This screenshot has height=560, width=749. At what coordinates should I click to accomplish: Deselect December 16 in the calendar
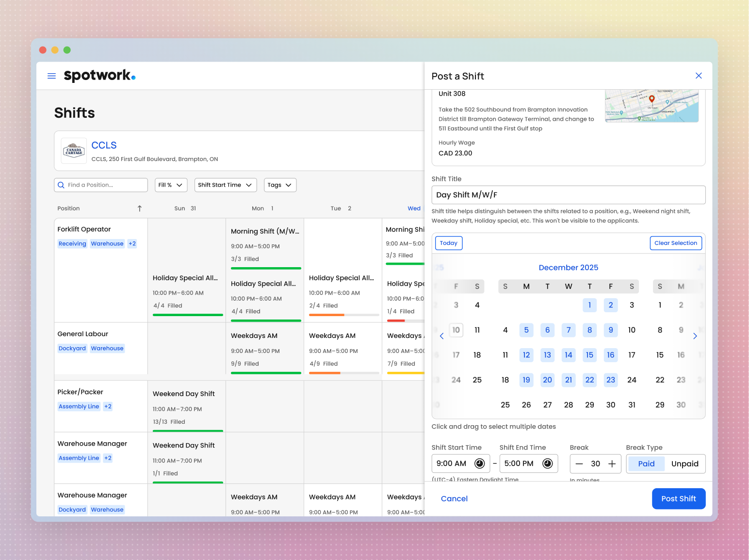click(x=610, y=355)
